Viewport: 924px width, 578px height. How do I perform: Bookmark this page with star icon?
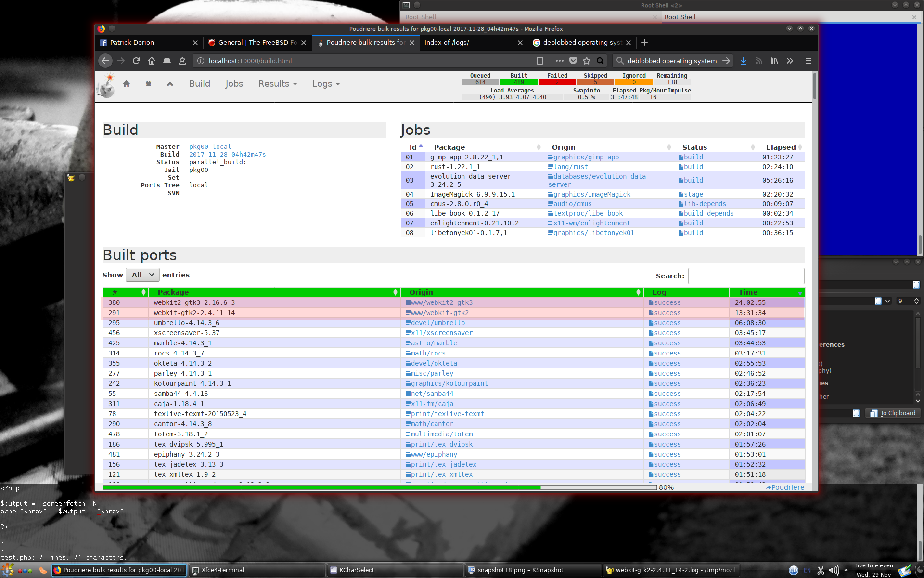(587, 61)
